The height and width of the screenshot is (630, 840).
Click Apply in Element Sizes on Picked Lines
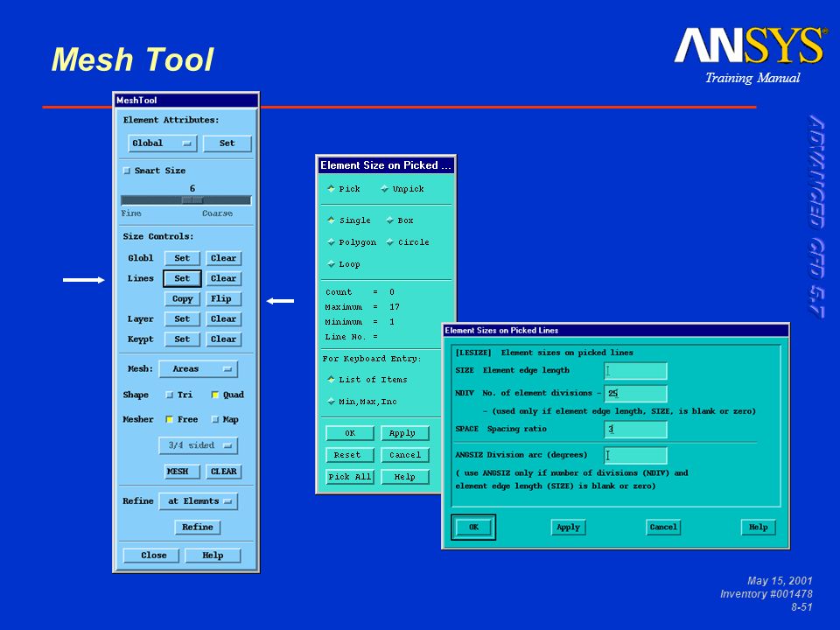[x=569, y=527]
